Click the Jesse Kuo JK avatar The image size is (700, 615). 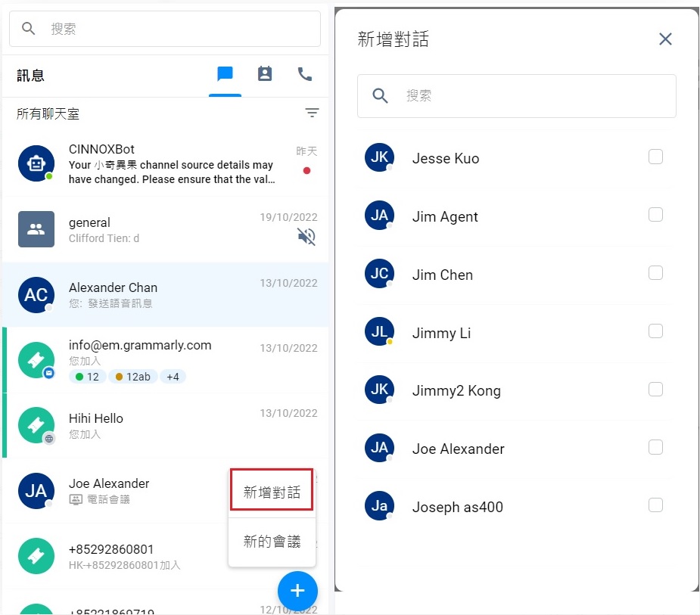point(379,157)
